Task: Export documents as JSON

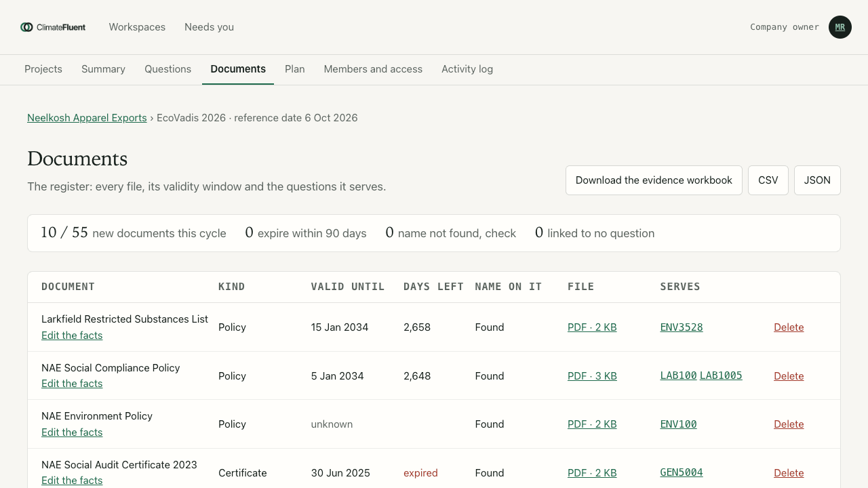Action: [x=817, y=180]
